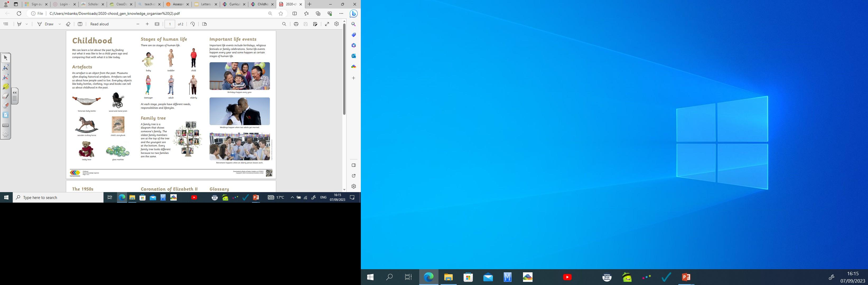Image resolution: width=868 pixels, height=285 pixels.
Task: Expand the highlight color dropdown arrow
Action: [x=27, y=24]
